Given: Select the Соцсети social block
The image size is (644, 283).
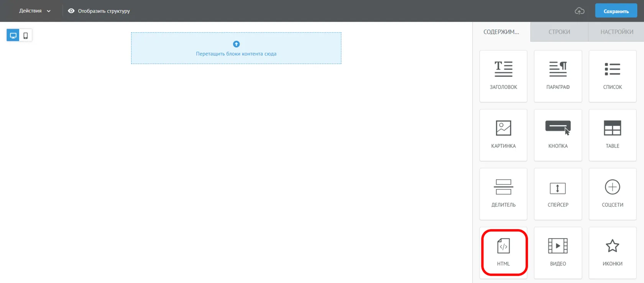Looking at the screenshot, I should point(613,194).
